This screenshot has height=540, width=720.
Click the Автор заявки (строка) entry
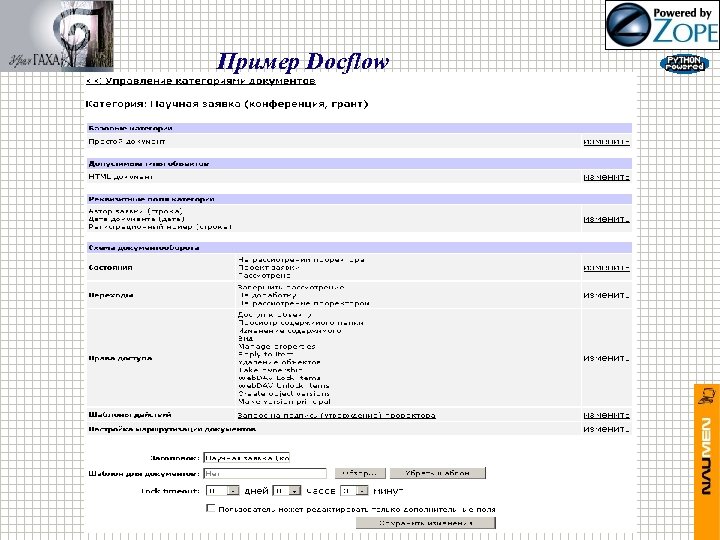point(136,211)
